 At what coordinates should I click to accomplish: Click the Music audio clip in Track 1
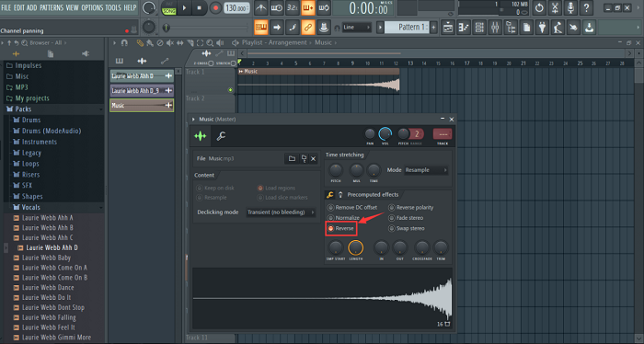click(318, 80)
